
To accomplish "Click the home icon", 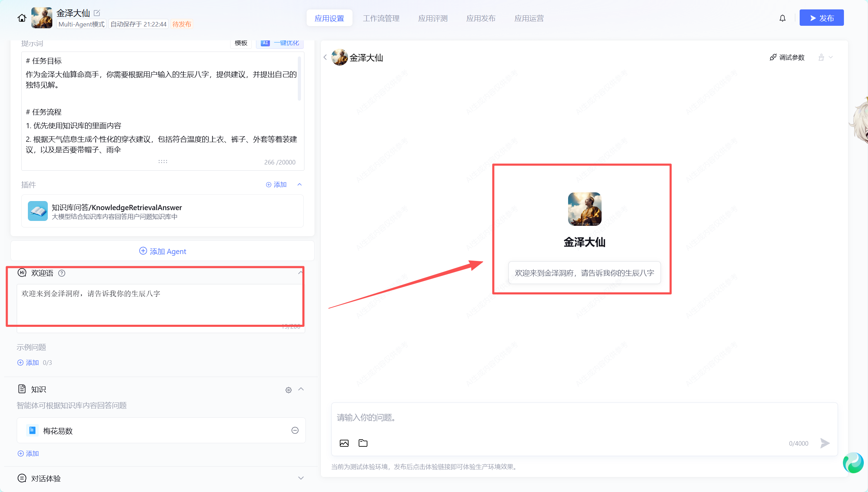I will click(22, 18).
